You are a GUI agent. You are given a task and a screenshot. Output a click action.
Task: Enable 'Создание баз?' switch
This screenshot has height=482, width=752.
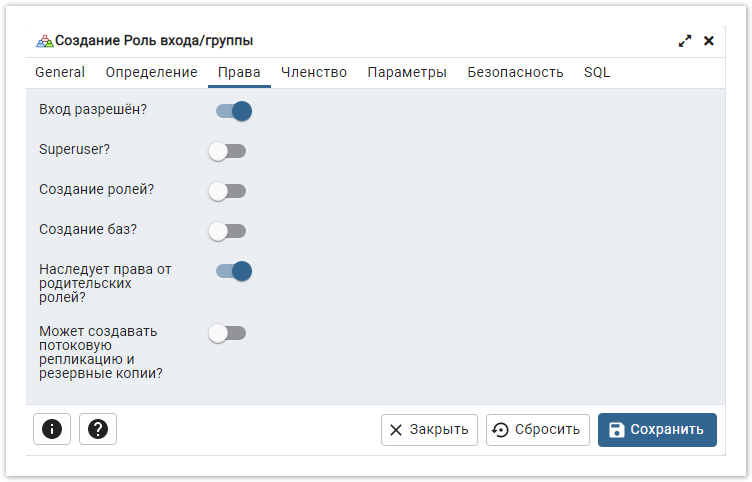point(227,231)
